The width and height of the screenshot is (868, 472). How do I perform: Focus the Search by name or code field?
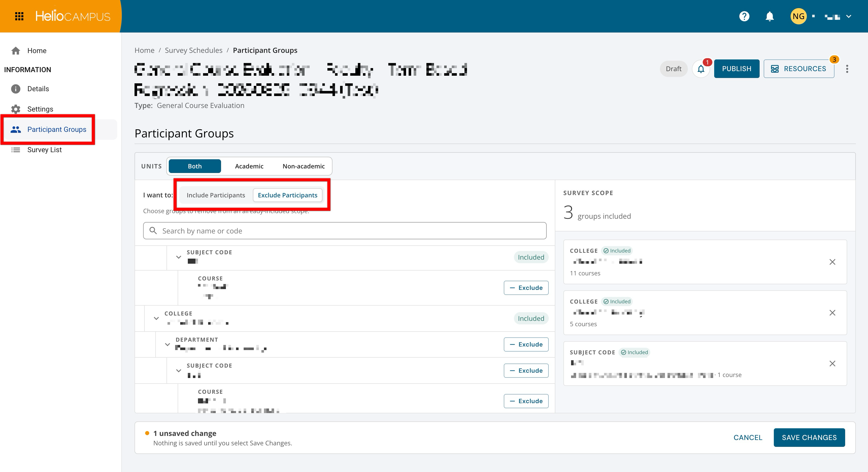(345, 230)
